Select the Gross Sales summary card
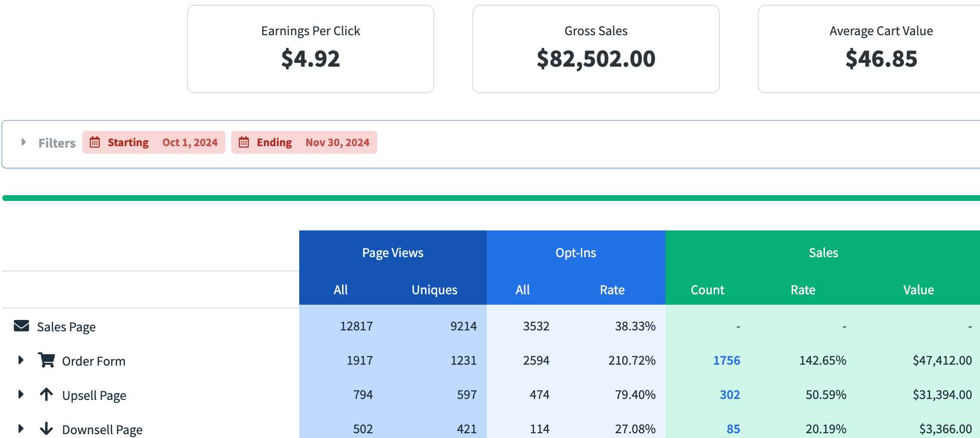The height and width of the screenshot is (438, 980). click(x=596, y=49)
